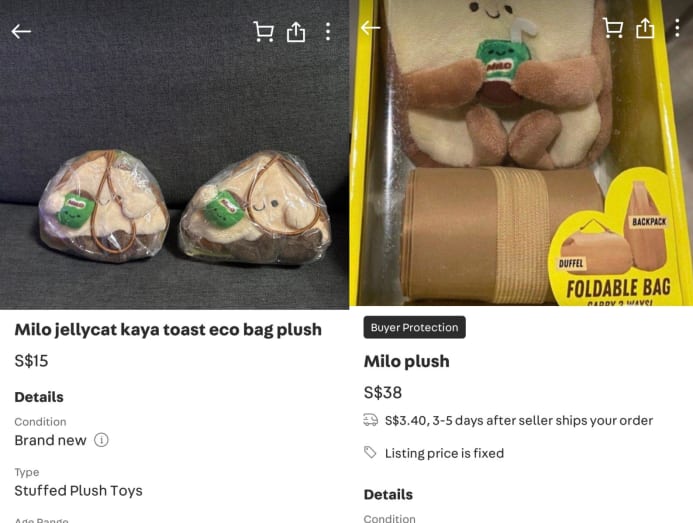The image size is (693, 523).
Task: Share the Milo plush listing
Action: click(x=645, y=28)
